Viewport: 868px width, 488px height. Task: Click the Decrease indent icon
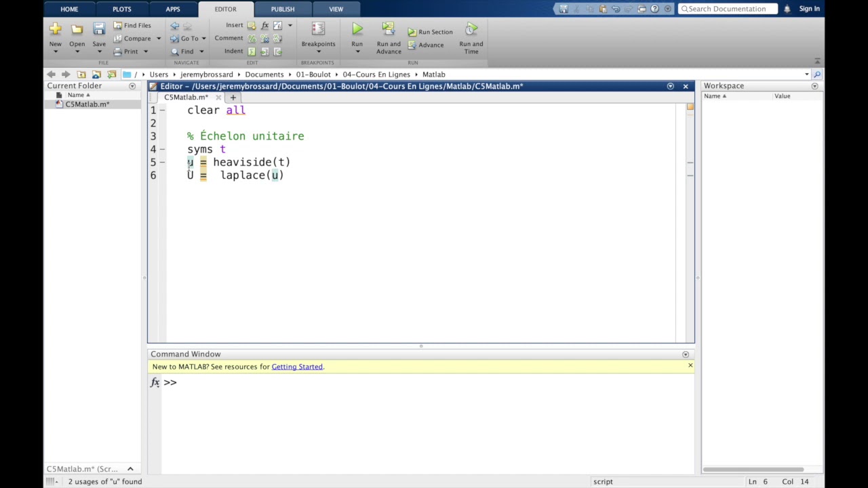[x=277, y=52]
